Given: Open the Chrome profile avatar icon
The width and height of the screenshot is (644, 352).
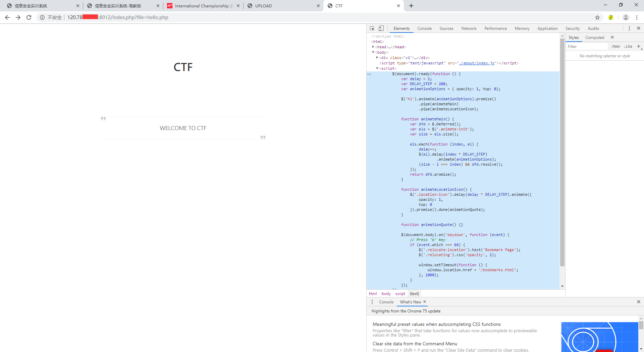Looking at the screenshot, I should pyautogui.click(x=627, y=17).
